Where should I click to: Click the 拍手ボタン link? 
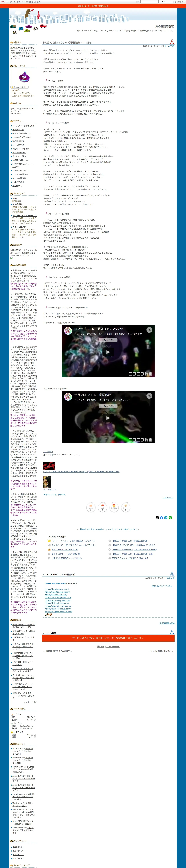point(48,452)
